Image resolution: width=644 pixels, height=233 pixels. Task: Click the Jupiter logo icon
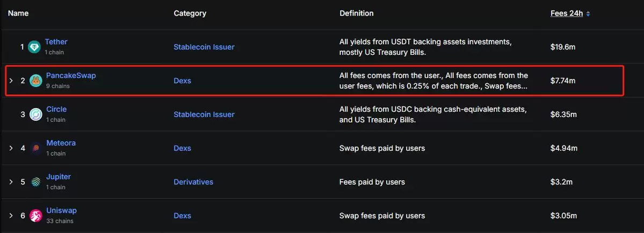tap(36, 181)
